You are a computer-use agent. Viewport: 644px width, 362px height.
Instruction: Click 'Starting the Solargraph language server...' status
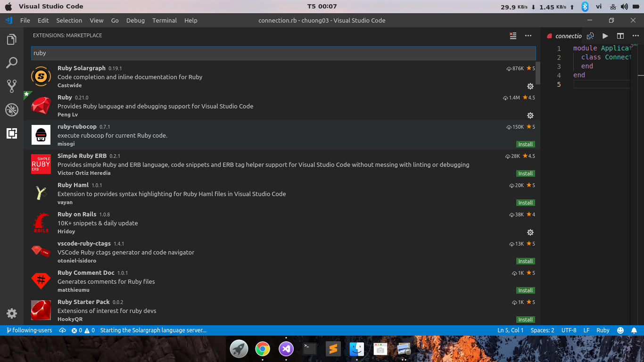click(153, 330)
